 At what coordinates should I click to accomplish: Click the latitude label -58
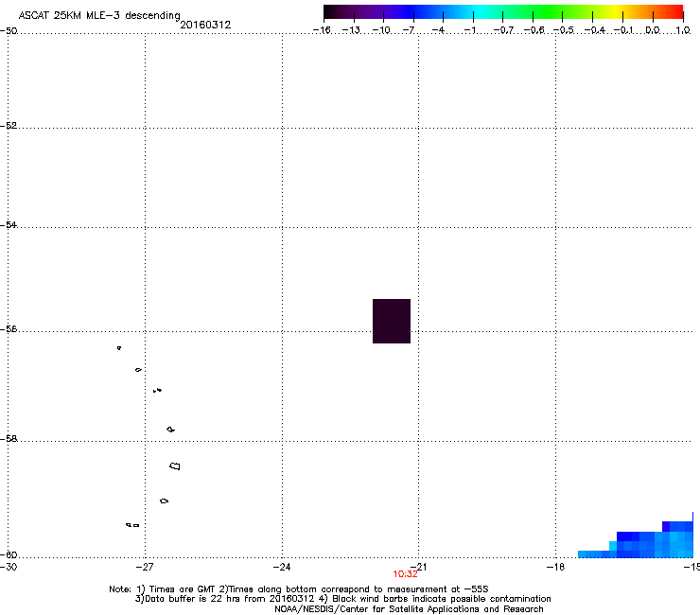click(9, 439)
